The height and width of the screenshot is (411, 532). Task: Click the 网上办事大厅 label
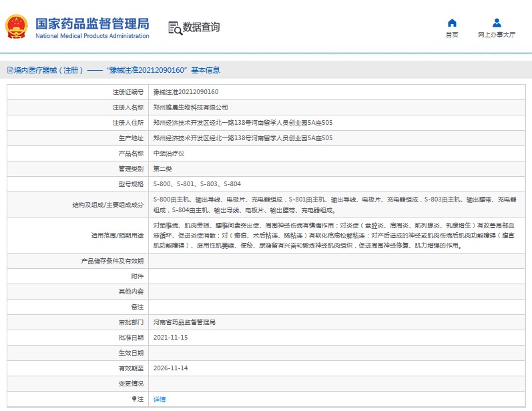497,35
